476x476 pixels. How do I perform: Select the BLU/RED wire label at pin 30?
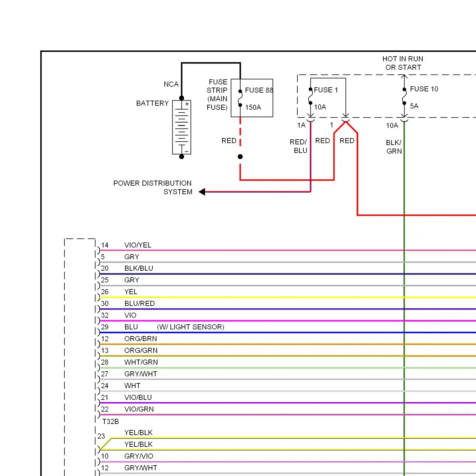point(140,304)
